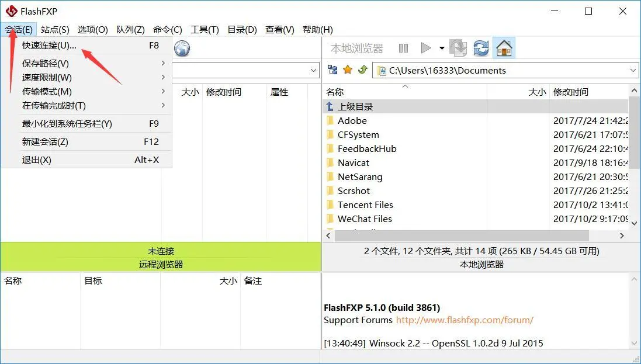The image size is (641, 364).
Task: Click remote pane 修改时间 column header
Action: [234, 92]
